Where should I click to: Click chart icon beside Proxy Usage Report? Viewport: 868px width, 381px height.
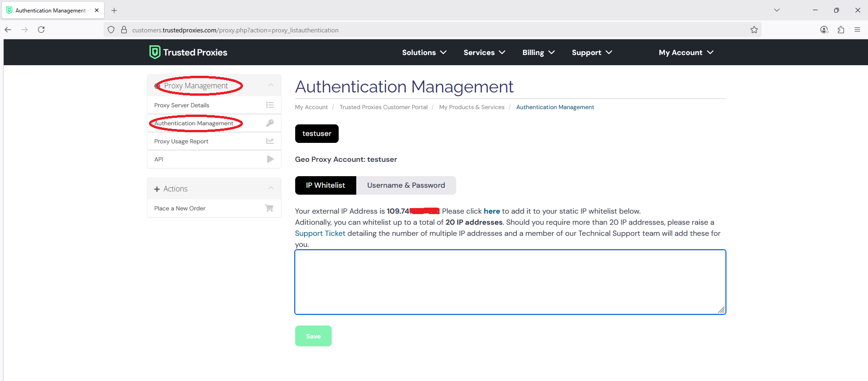tap(270, 141)
